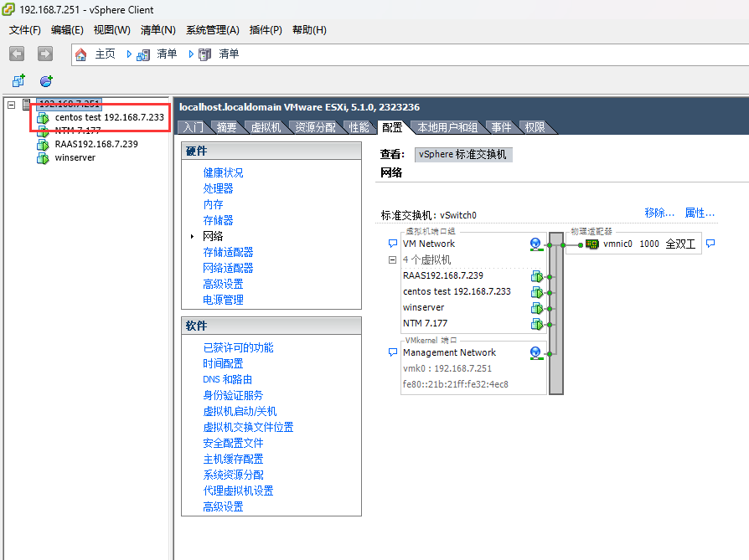
Task: Click the info bubble right of vmnic0
Action: (x=710, y=244)
